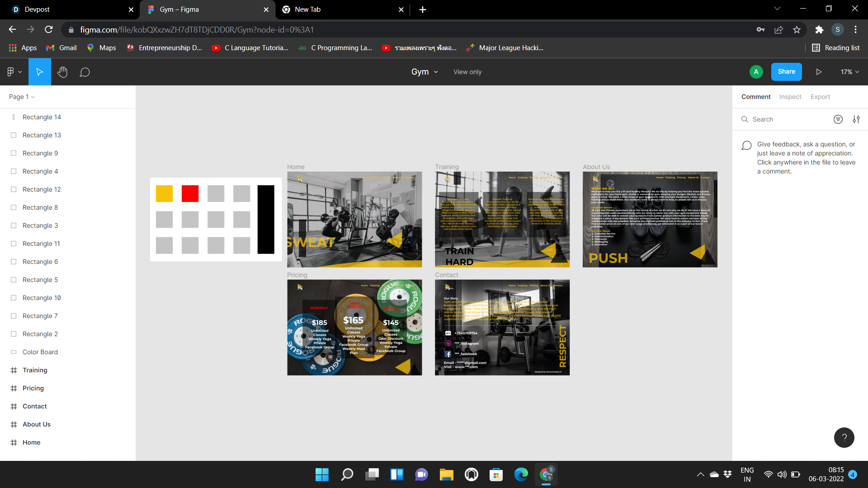Switch to the Inspect tab
The image size is (868, 488).
790,97
